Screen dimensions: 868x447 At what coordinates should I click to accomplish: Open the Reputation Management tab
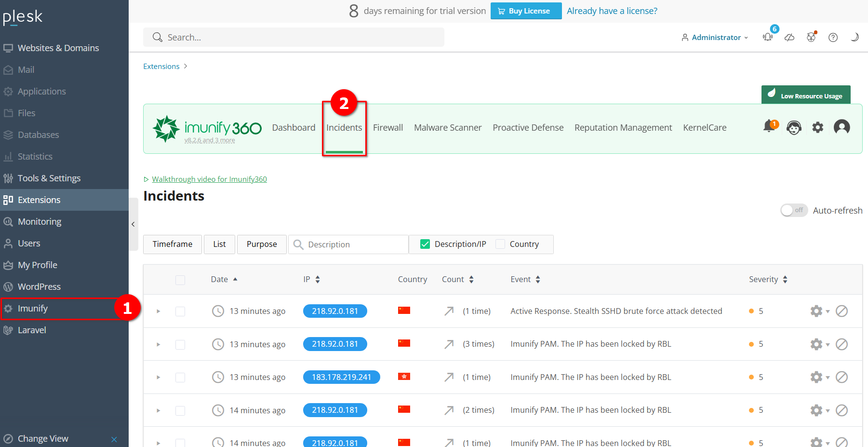tap(623, 127)
